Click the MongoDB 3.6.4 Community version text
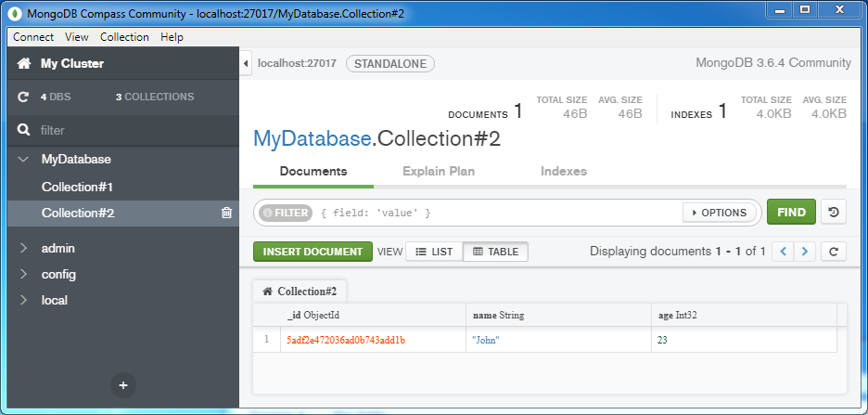This screenshot has width=868, height=415. coord(773,62)
